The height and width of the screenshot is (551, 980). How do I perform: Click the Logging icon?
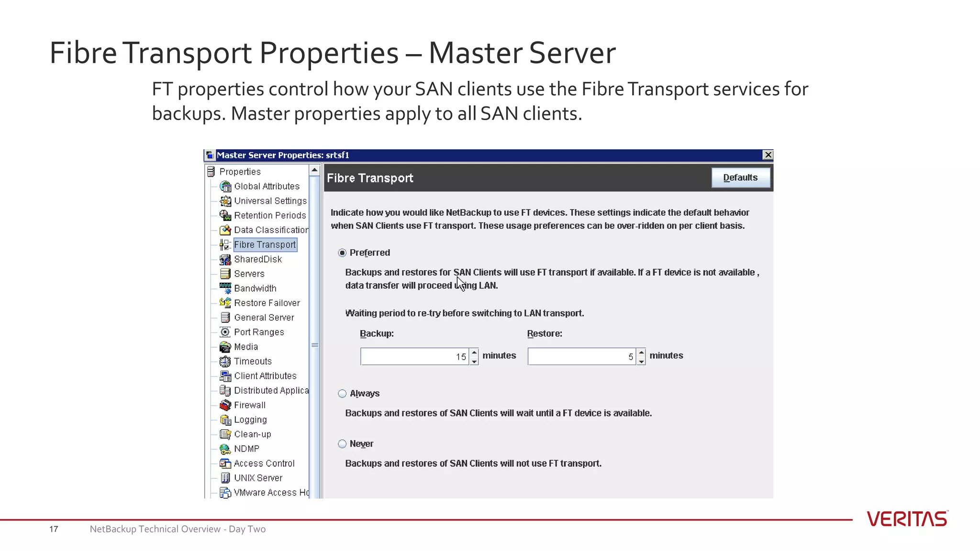[225, 419]
